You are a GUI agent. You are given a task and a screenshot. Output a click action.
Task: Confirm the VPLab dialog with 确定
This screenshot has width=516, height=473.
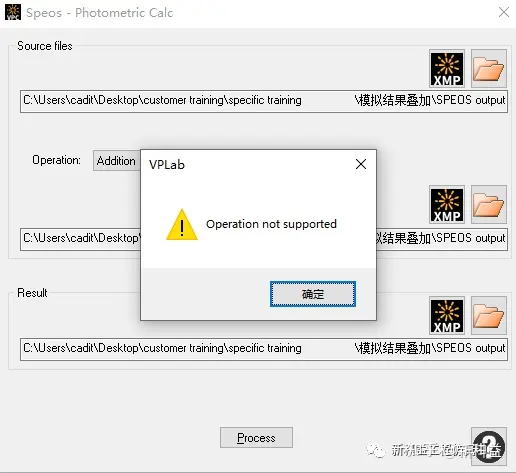click(x=313, y=294)
